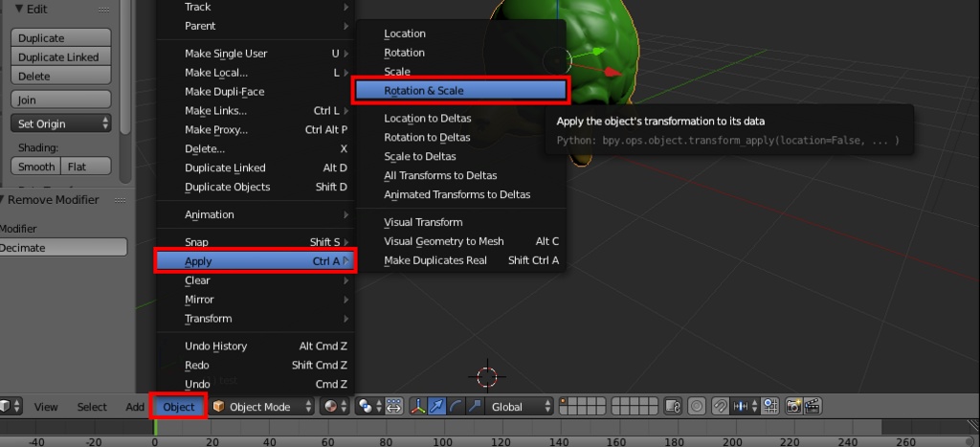Choose Visual Transform entry
980x447 pixels.
coord(460,222)
